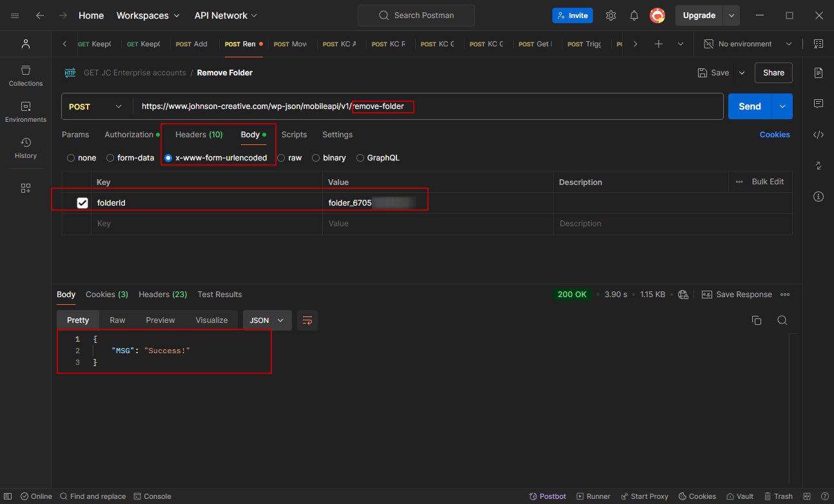Search the response with magnifier icon
The width and height of the screenshot is (834, 504).
[782, 320]
